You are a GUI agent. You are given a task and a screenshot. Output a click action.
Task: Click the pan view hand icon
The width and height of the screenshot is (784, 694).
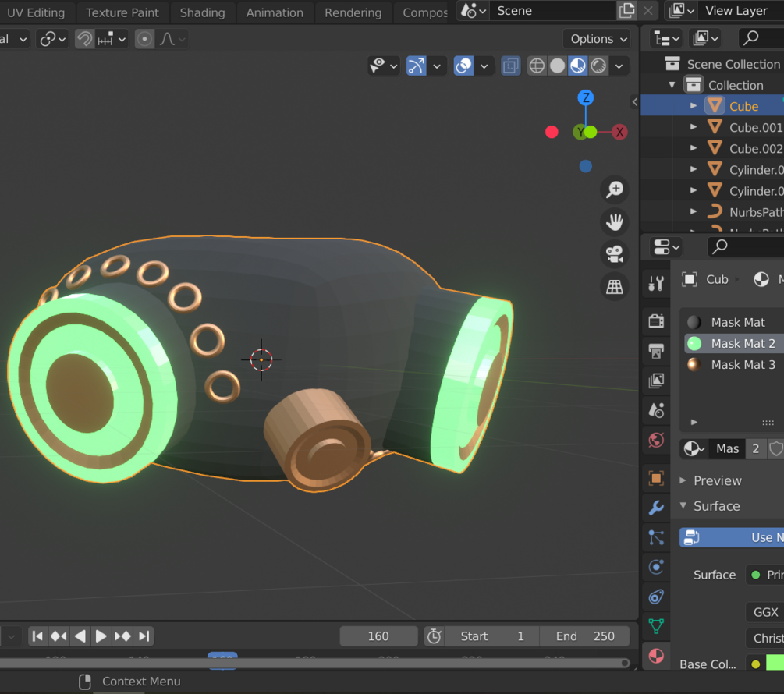click(x=615, y=221)
